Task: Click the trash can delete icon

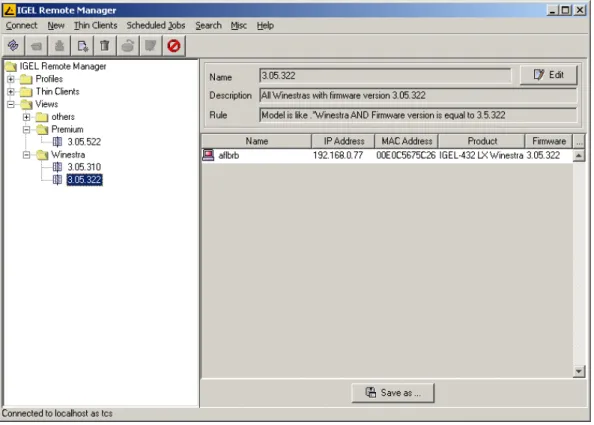Action: click(105, 46)
